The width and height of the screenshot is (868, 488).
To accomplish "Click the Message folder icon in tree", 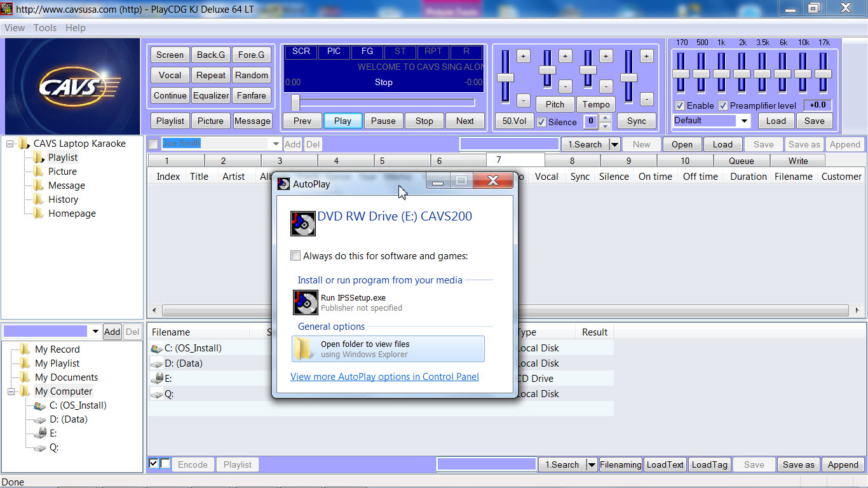I will pos(39,186).
